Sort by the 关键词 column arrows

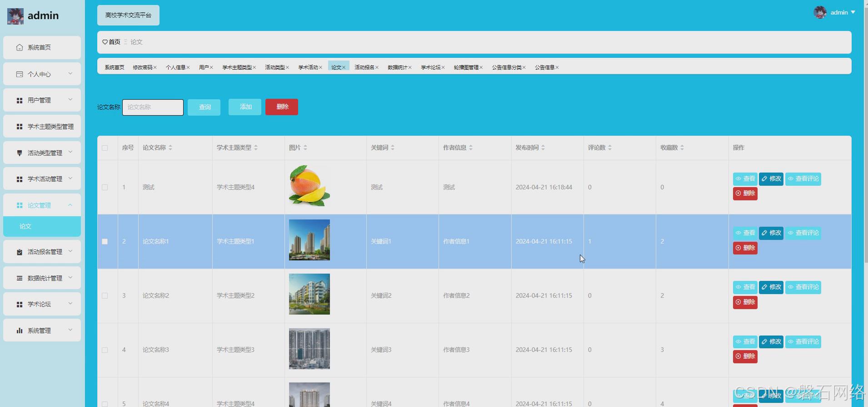point(393,148)
